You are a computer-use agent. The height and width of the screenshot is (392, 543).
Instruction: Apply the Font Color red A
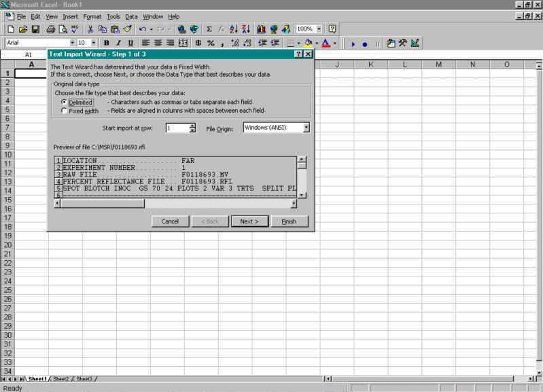click(x=326, y=43)
